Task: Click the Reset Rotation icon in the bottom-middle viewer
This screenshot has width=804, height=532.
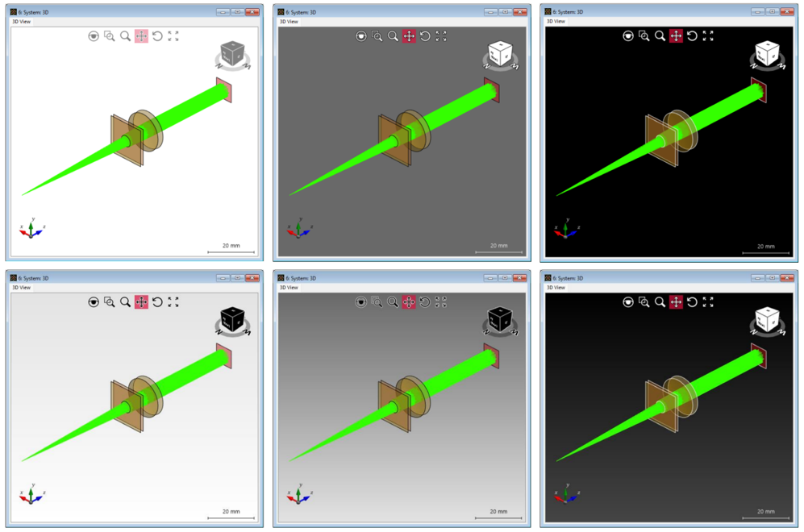Action: pyautogui.click(x=425, y=302)
